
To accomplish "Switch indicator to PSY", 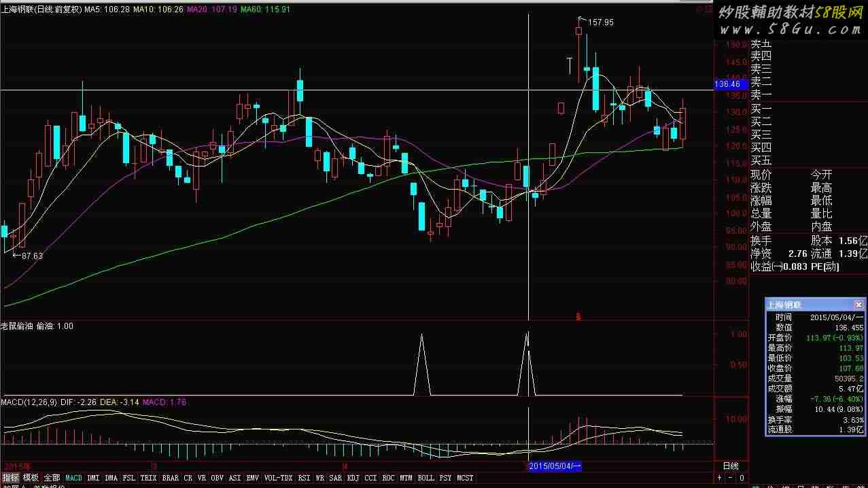I will (445, 478).
